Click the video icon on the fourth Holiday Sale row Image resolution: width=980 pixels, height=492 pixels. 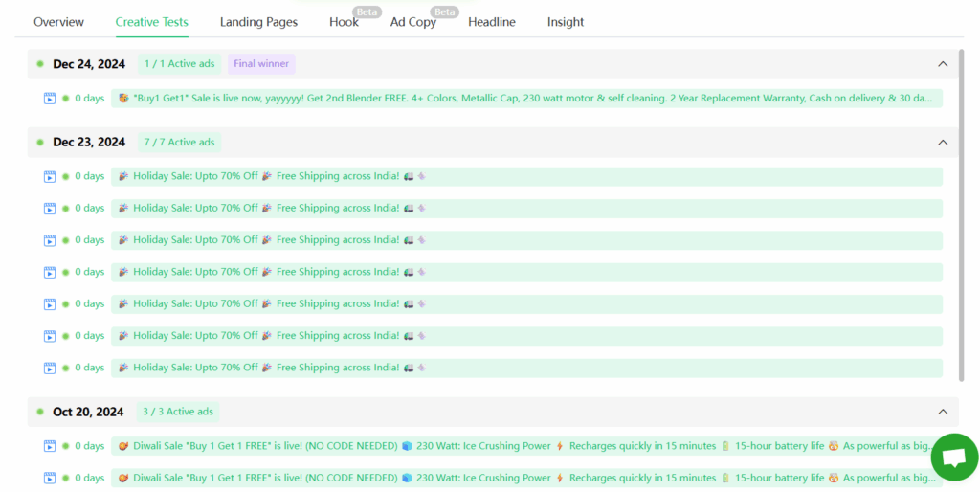point(50,272)
